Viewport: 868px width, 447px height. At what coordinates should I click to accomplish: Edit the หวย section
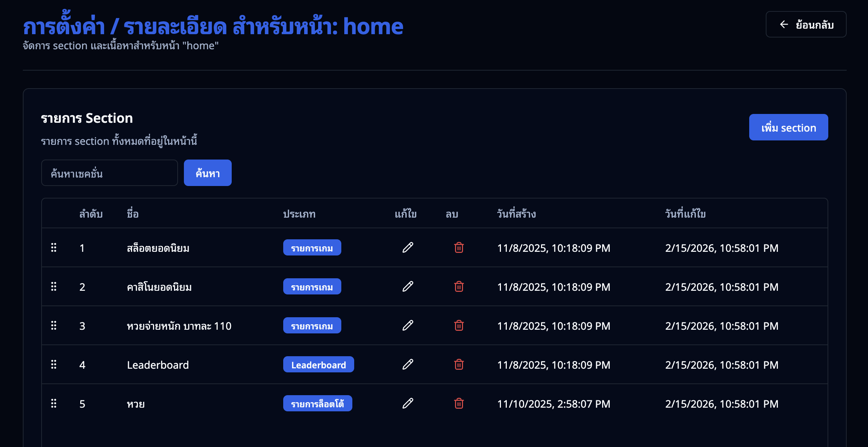(408, 404)
